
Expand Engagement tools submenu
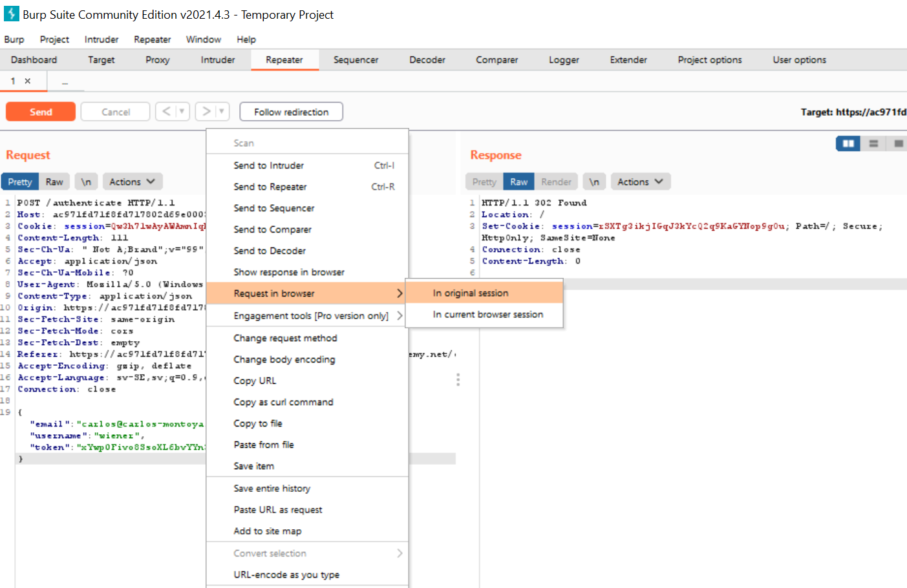[x=307, y=315]
